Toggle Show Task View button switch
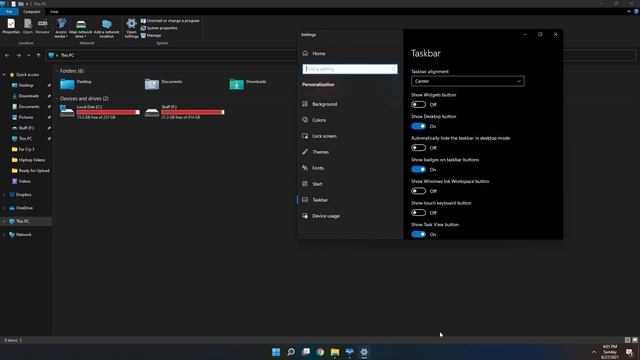This screenshot has height=360, width=640. click(418, 234)
